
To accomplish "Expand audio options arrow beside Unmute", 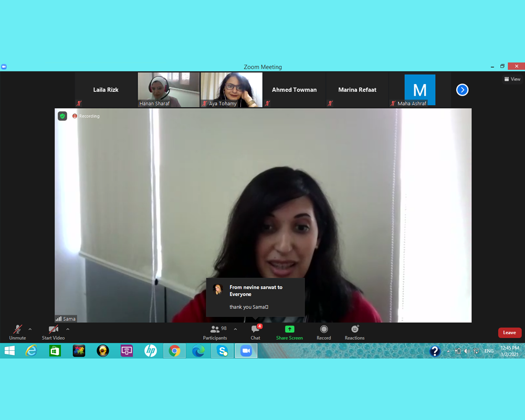I will pyautogui.click(x=30, y=329).
